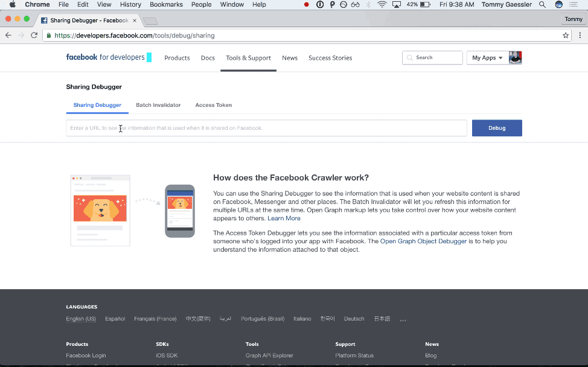
Task: Open Success Stories nav item
Action: (x=330, y=58)
